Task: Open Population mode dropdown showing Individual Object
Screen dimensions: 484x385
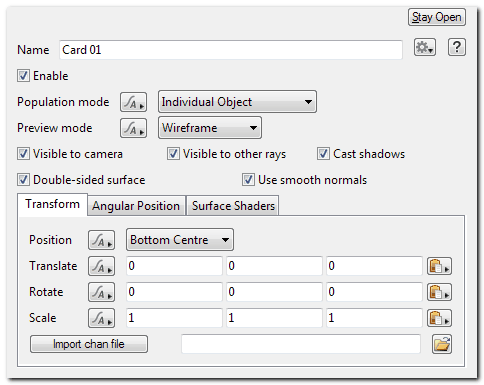Action: click(x=237, y=102)
